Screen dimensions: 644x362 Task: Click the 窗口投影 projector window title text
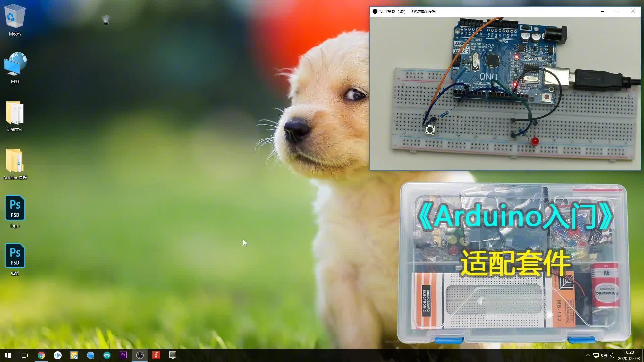pos(408,11)
